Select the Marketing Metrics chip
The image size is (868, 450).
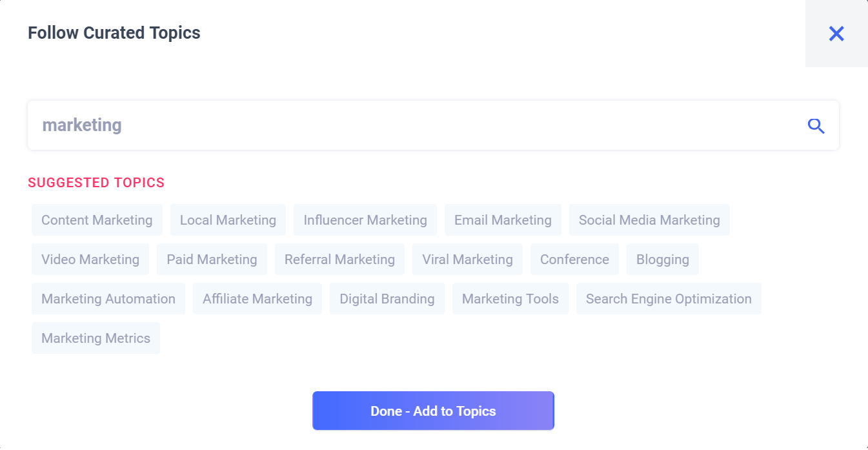tap(96, 338)
